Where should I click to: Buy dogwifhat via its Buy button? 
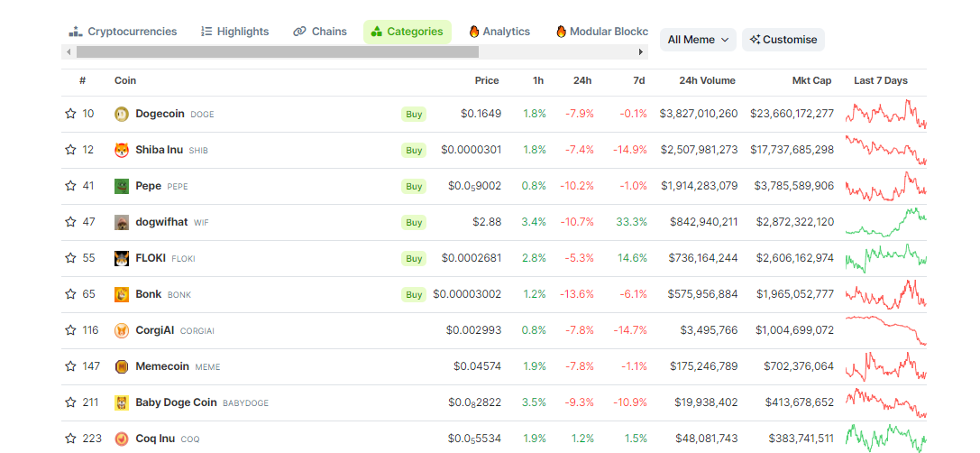point(414,222)
